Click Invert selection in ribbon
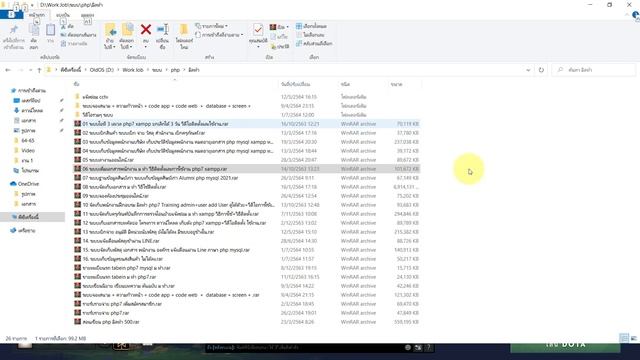This screenshot has height=360, width=640. point(314,43)
